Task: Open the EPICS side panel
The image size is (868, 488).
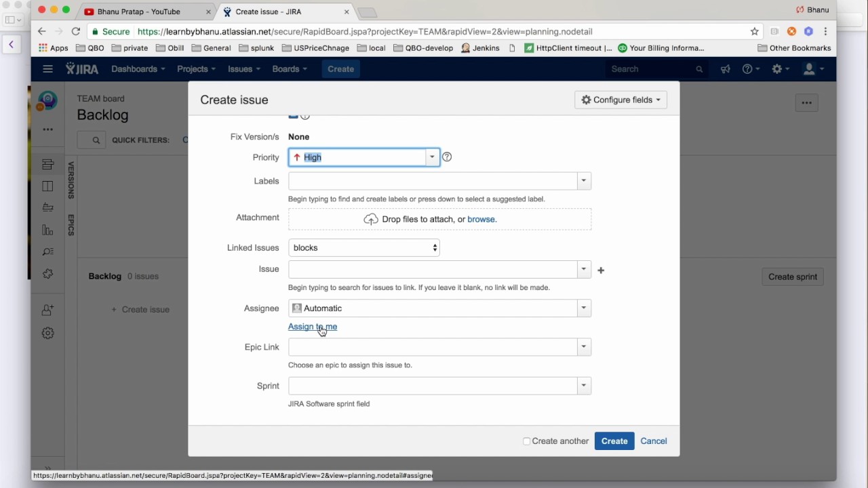Action: (x=71, y=225)
